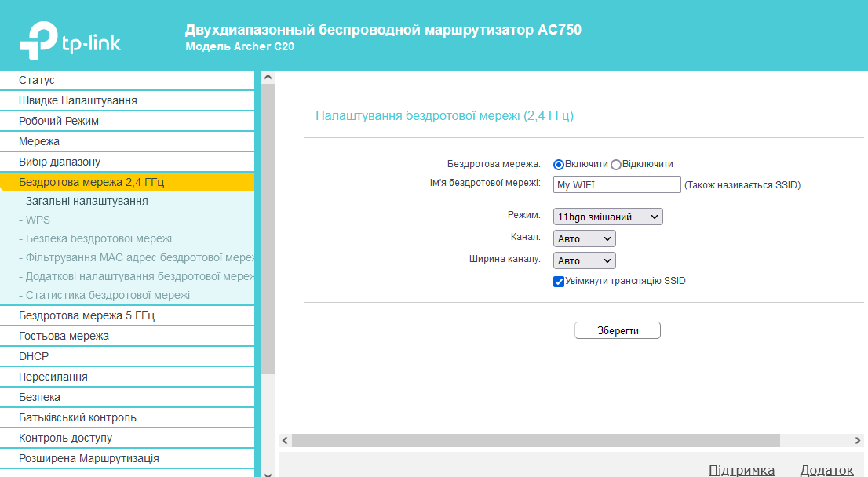The width and height of the screenshot is (868, 477).
Task: Open the Ширина каналу dropdown
Action: point(584,260)
